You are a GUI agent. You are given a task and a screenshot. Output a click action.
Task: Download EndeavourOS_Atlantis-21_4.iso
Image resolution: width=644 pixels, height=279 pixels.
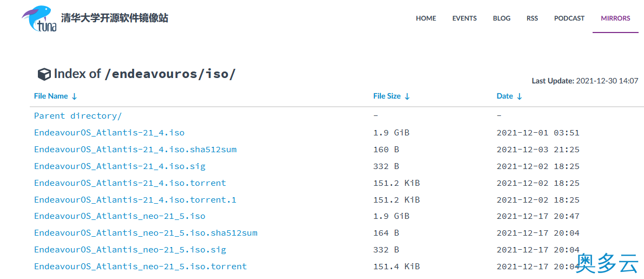tap(109, 133)
